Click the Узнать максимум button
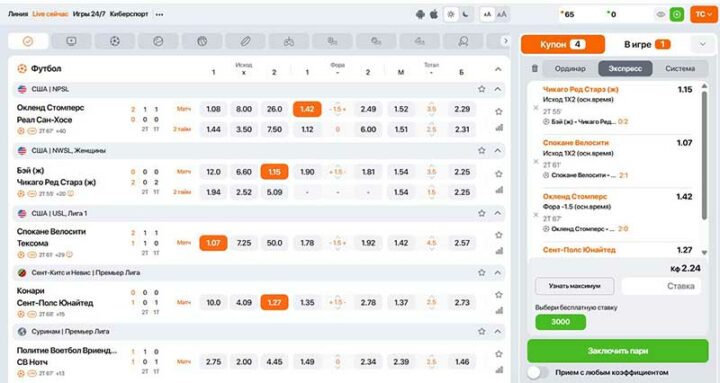The width and height of the screenshot is (720, 383). click(574, 286)
